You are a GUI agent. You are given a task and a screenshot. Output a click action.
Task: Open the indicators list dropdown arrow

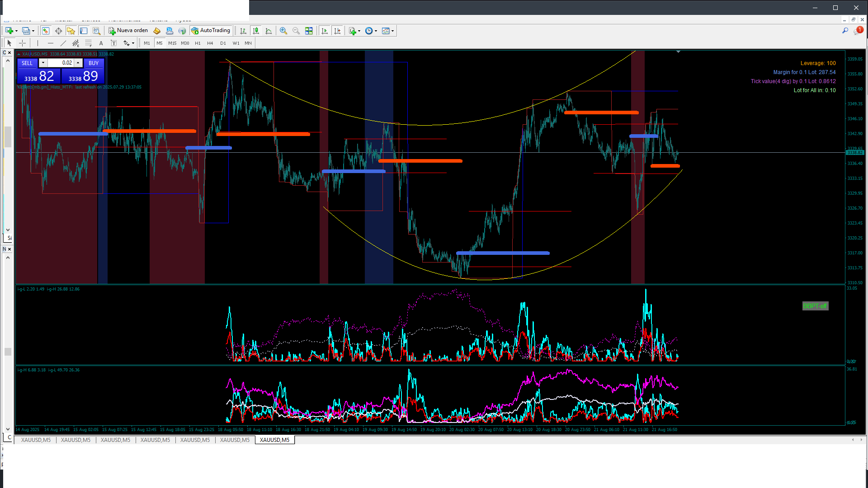(359, 31)
